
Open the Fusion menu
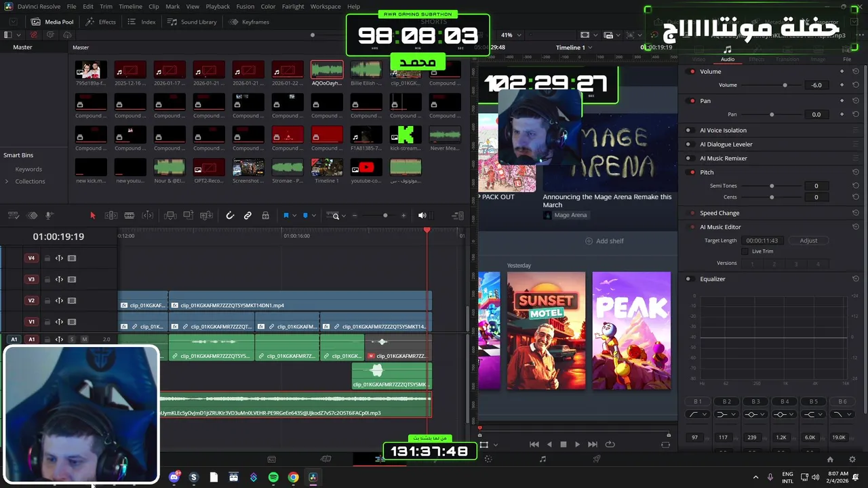[x=245, y=6]
